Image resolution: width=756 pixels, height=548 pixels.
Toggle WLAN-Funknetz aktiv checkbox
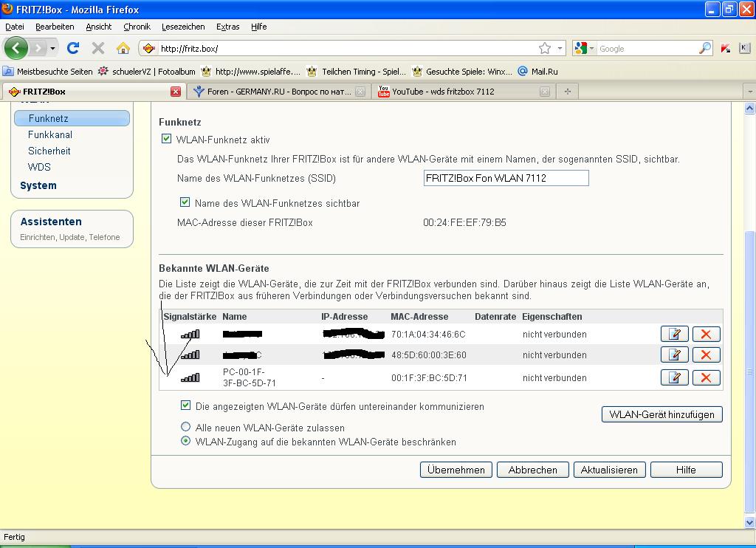point(166,139)
